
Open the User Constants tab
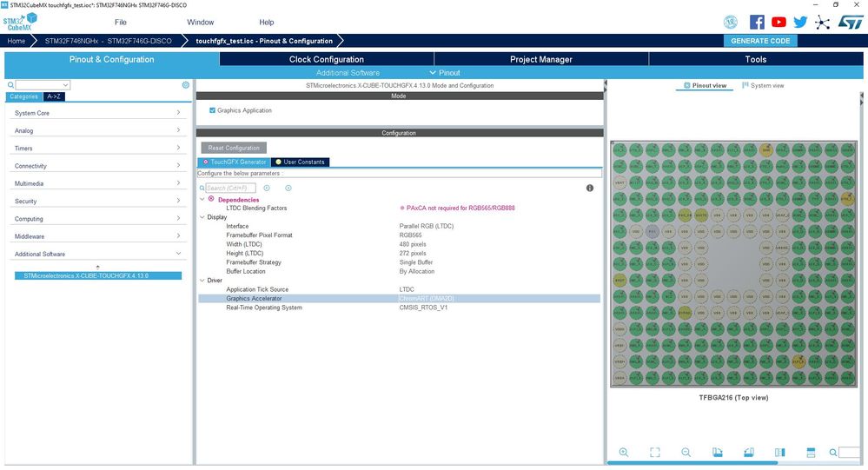point(300,162)
